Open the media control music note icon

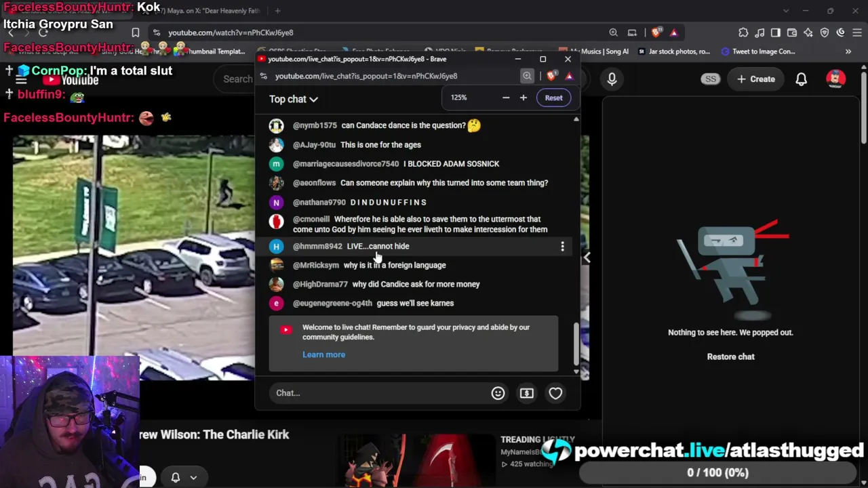coord(759,33)
